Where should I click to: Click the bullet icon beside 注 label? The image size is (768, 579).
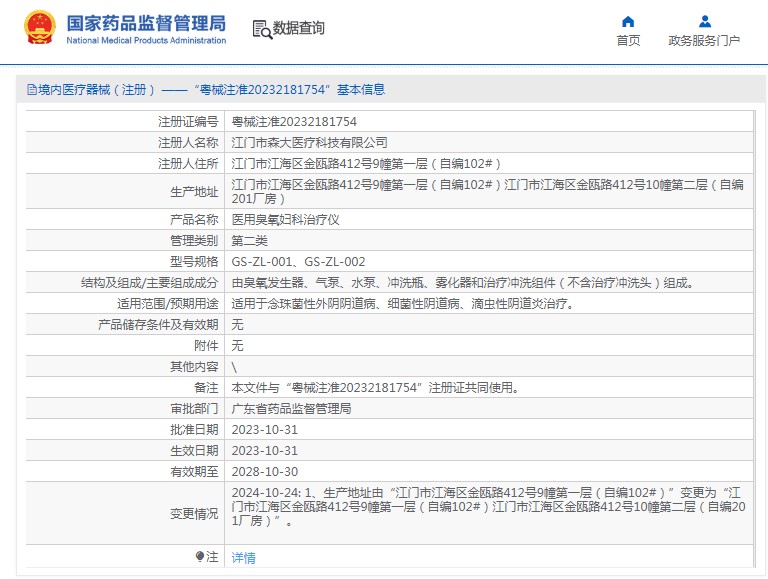tap(200, 556)
